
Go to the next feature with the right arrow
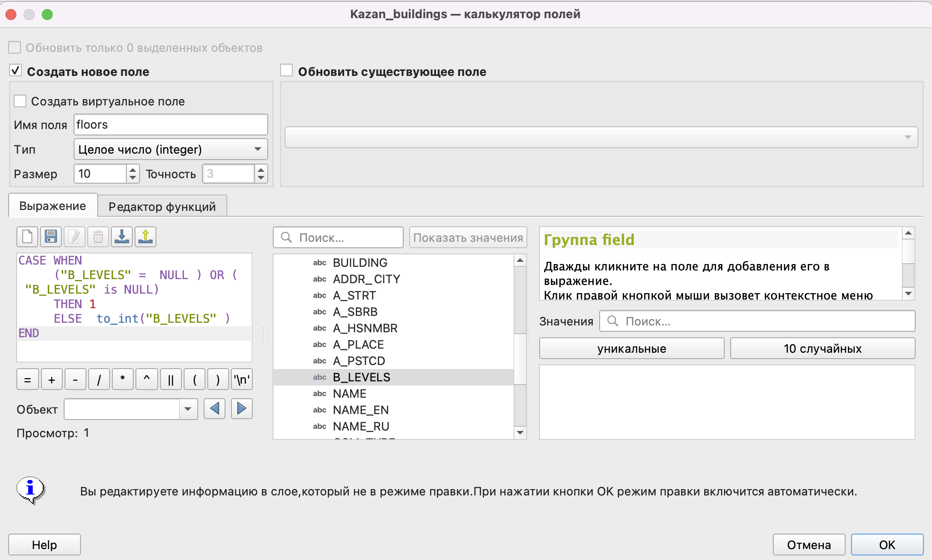(x=241, y=409)
